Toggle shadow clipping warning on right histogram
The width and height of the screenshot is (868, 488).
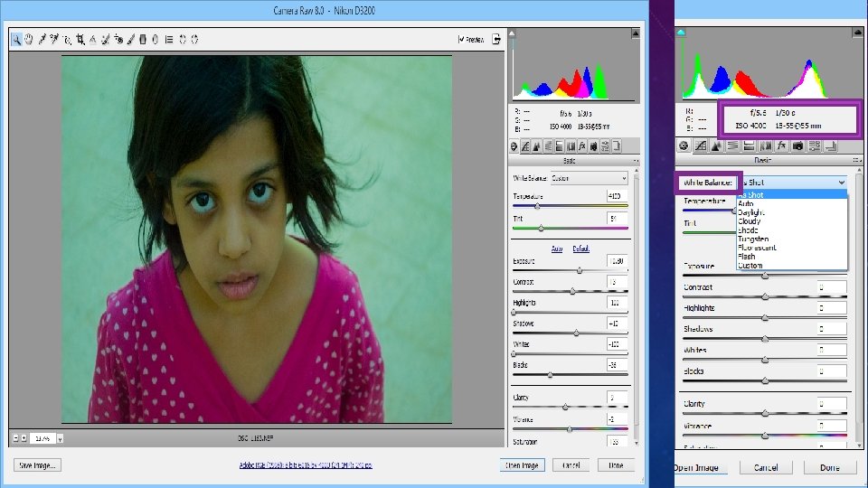point(682,32)
